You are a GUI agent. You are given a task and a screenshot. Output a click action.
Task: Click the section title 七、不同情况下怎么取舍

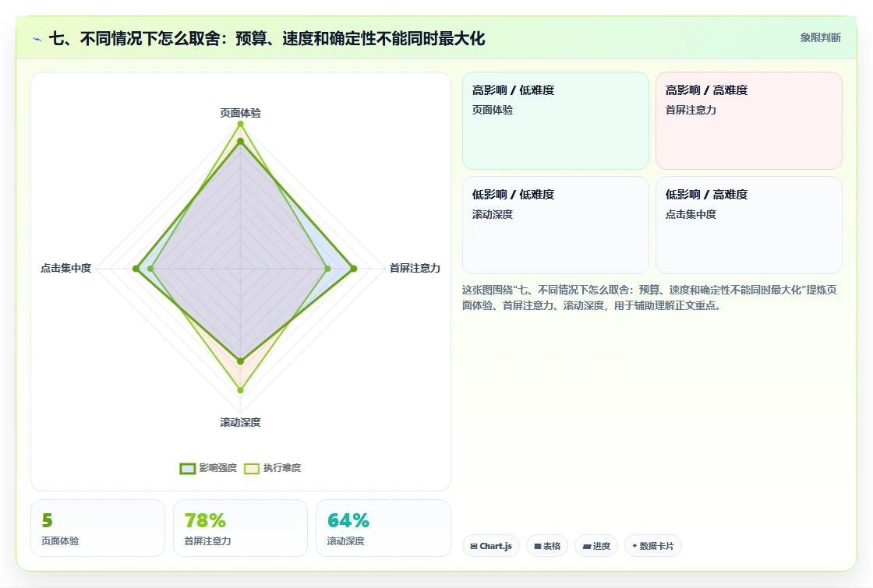coord(267,38)
